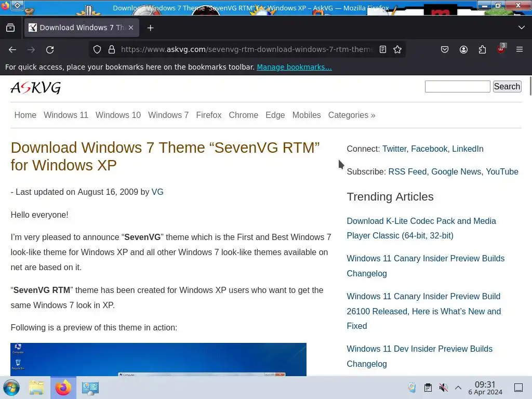Screen dimensions: 532x399
Task: Click the site security padlock icon
Action: 112,49
